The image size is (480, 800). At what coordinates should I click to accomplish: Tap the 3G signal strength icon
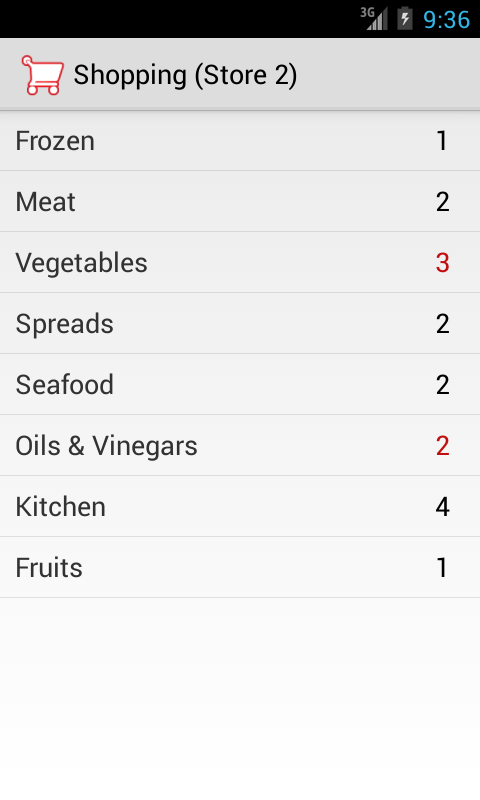(x=374, y=19)
